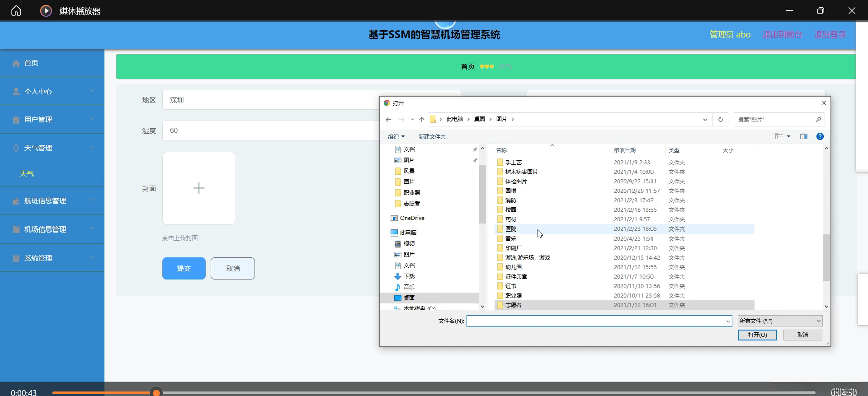Open file name suggestions dropdown arrow
This screenshot has height=396, width=868.
pos(728,321)
